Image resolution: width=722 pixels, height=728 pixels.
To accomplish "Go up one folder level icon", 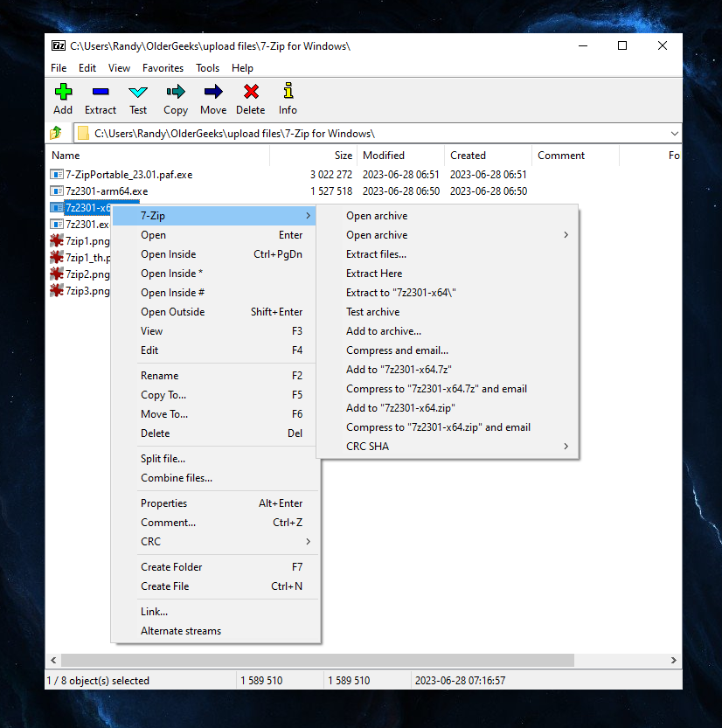I will coord(56,133).
